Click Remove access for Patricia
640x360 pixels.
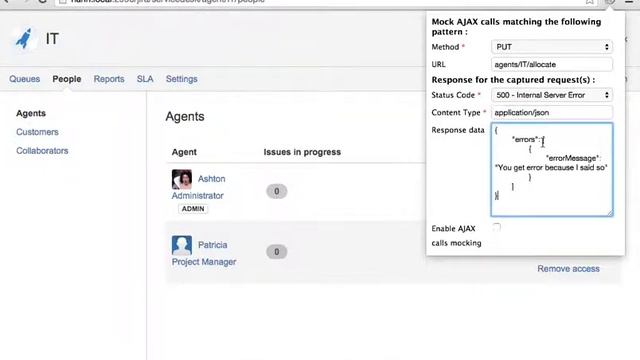(568, 269)
